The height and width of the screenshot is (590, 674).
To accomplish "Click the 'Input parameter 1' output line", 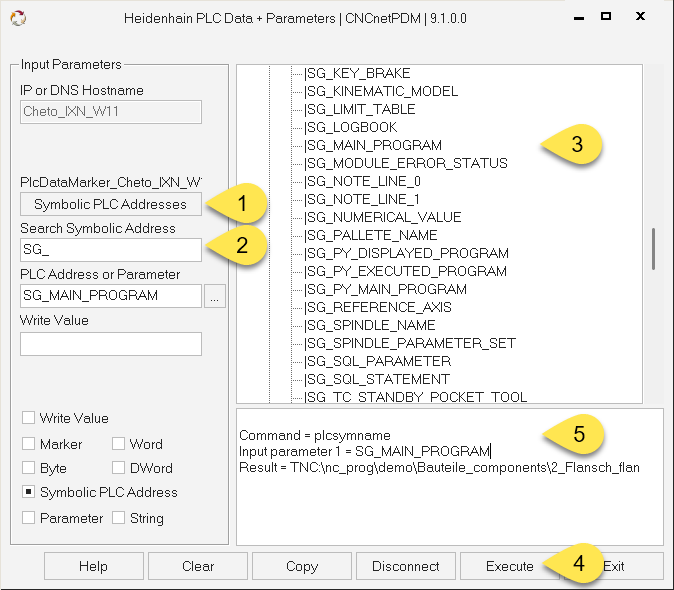I will [365, 452].
